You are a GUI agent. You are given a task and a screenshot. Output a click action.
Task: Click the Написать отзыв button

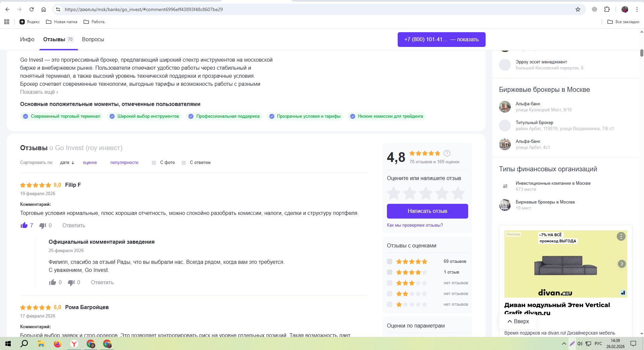(x=428, y=211)
